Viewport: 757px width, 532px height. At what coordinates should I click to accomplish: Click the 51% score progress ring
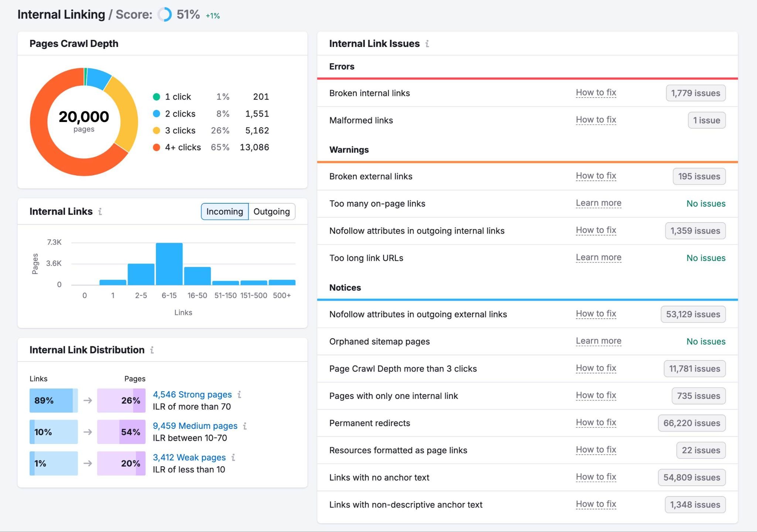(164, 15)
